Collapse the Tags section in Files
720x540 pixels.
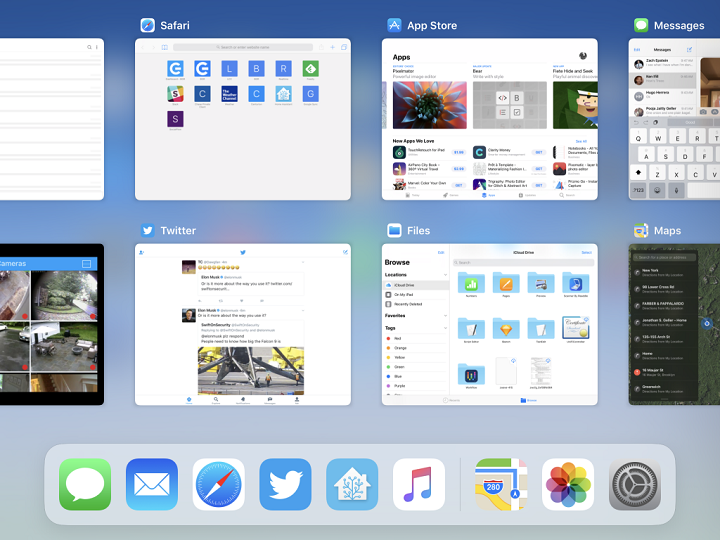pos(445,328)
